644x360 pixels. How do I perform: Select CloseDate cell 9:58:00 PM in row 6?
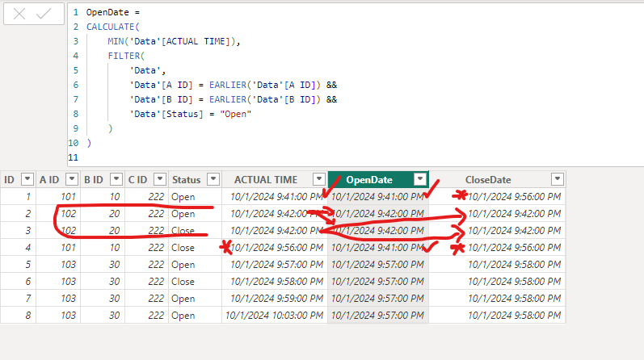point(497,282)
